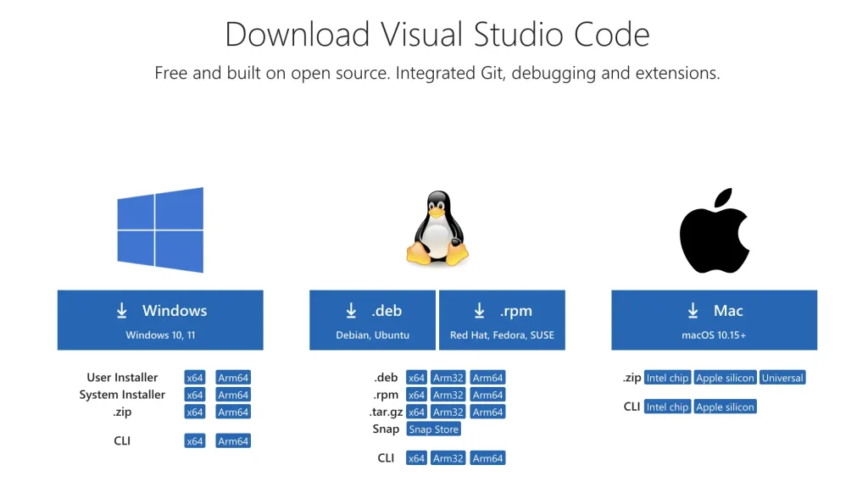The image size is (868, 498).
Task: Choose Arm64 in the Linux .rpm row
Action: pos(487,395)
